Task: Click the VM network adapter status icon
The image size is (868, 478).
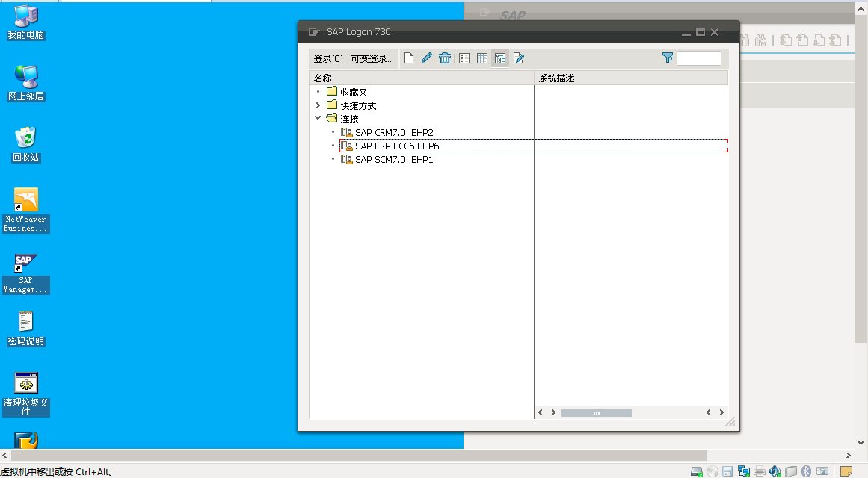Action: tap(743, 471)
